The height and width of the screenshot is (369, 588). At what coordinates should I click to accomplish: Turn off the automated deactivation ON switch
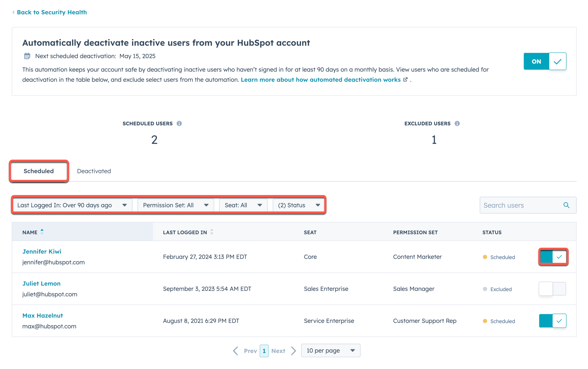pos(545,61)
